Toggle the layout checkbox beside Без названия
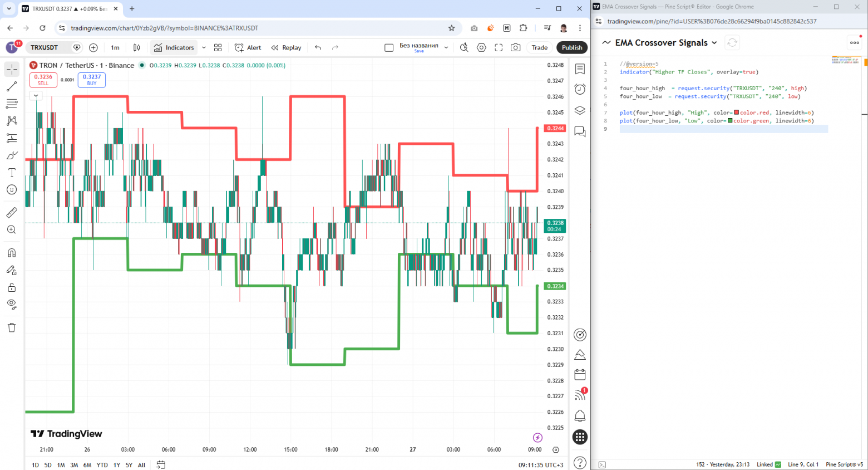 pos(389,48)
